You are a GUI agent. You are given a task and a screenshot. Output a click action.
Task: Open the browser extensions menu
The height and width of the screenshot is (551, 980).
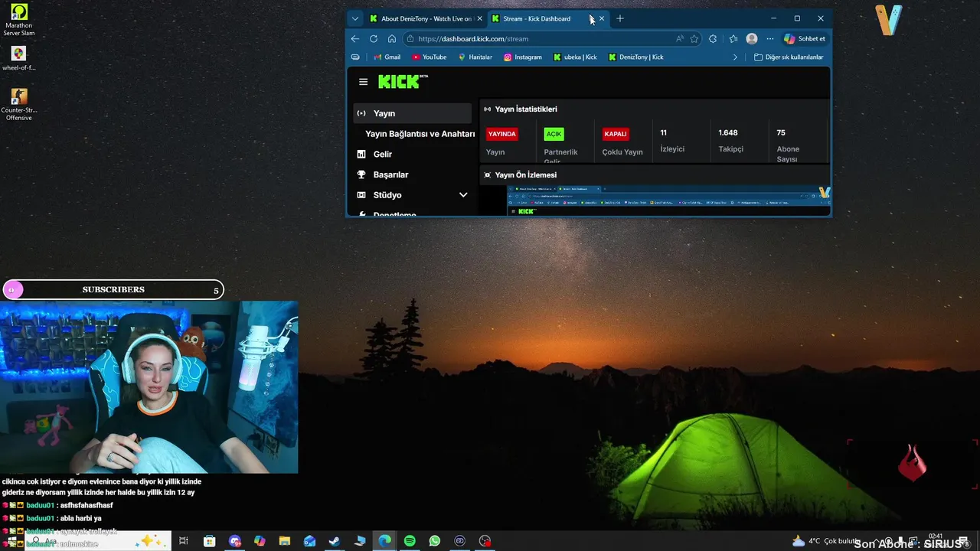[713, 39]
